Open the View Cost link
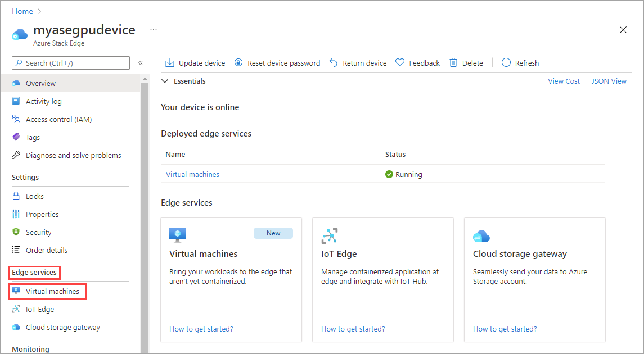The image size is (644, 354). 564,81
